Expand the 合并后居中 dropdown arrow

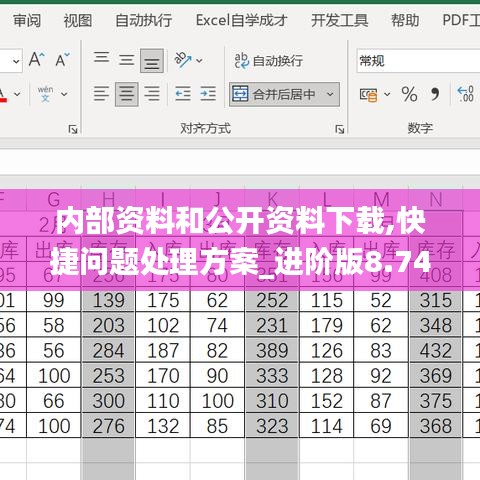(x=330, y=94)
